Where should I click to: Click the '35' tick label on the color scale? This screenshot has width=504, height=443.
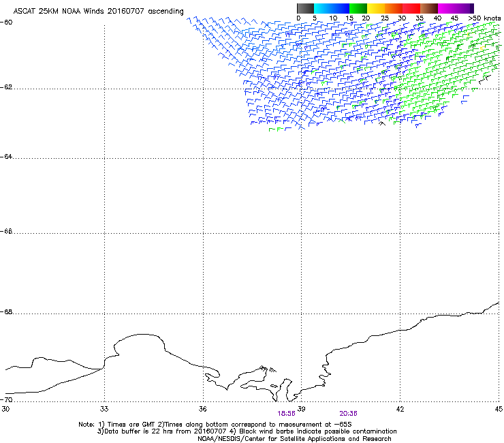[420, 18]
